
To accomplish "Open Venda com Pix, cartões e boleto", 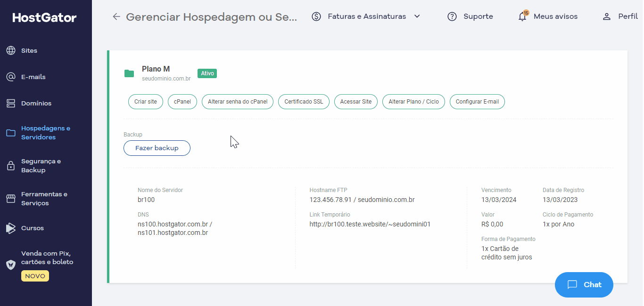I will [x=47, y=258].
